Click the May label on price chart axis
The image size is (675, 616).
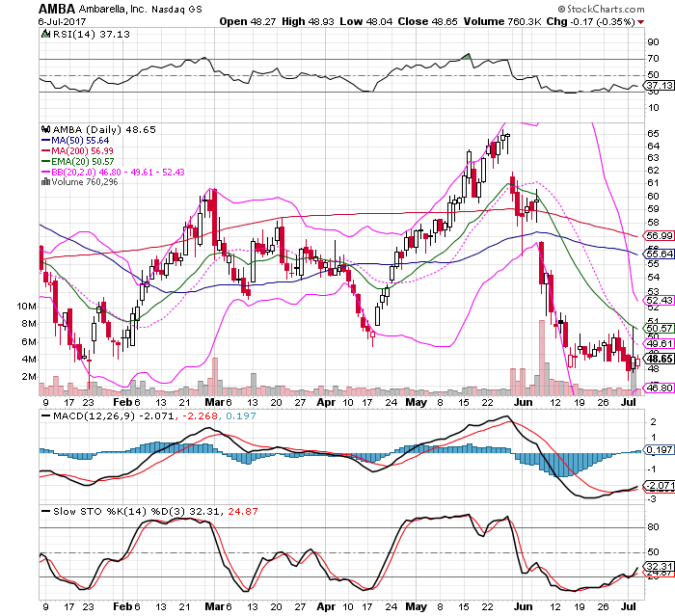click(417, 403)
